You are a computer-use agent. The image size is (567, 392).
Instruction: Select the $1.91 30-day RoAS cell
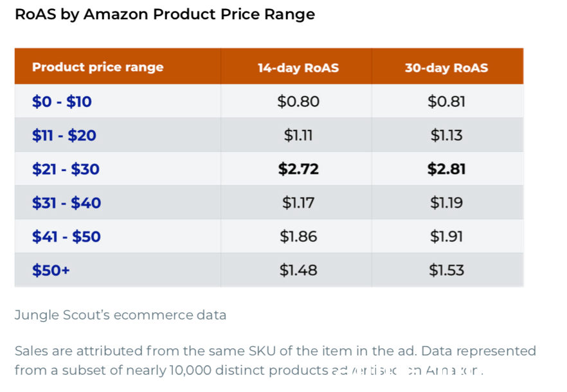(446, 236)
